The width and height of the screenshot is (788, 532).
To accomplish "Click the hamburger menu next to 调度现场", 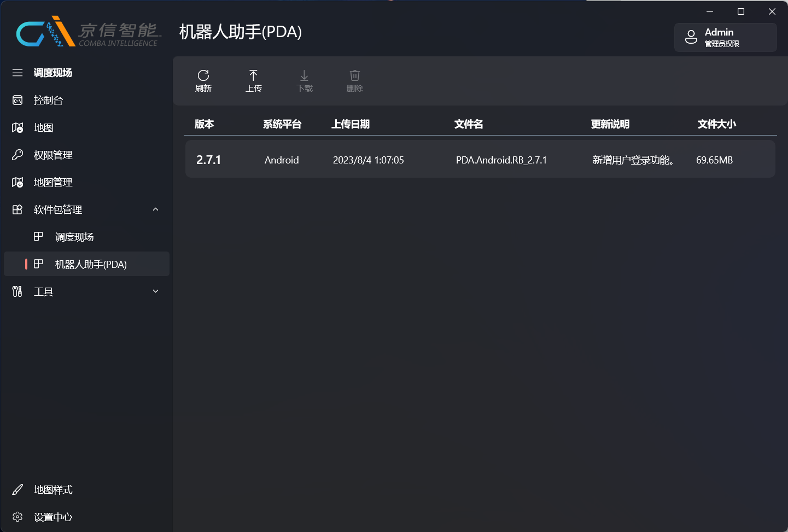I will click(17, 72).
